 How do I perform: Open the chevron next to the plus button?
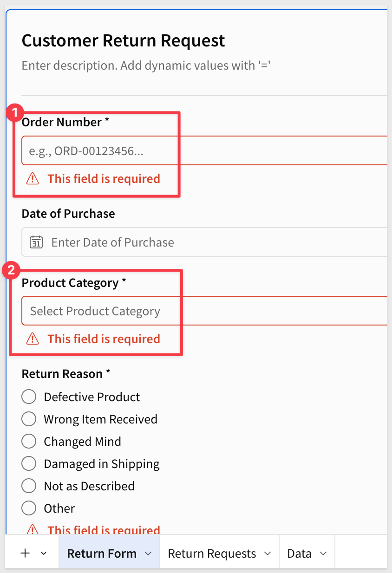pos(44,553)
